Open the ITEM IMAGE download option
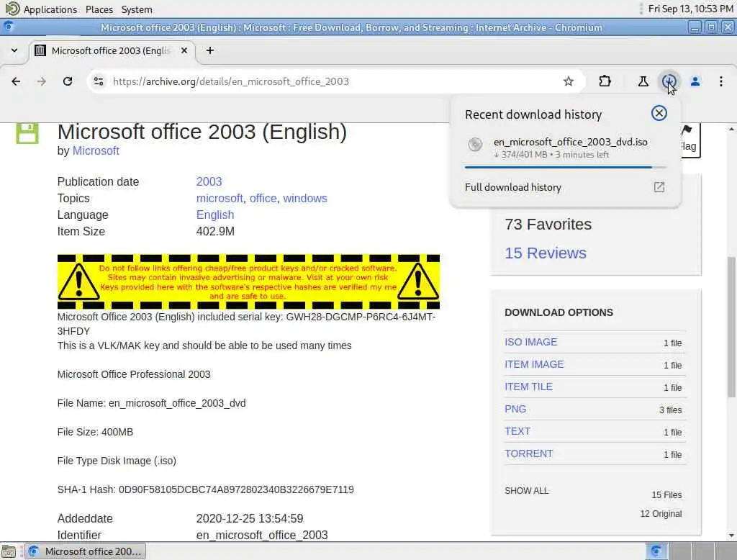This screenshot has width=737, height=560. click(x=534, y=364)
